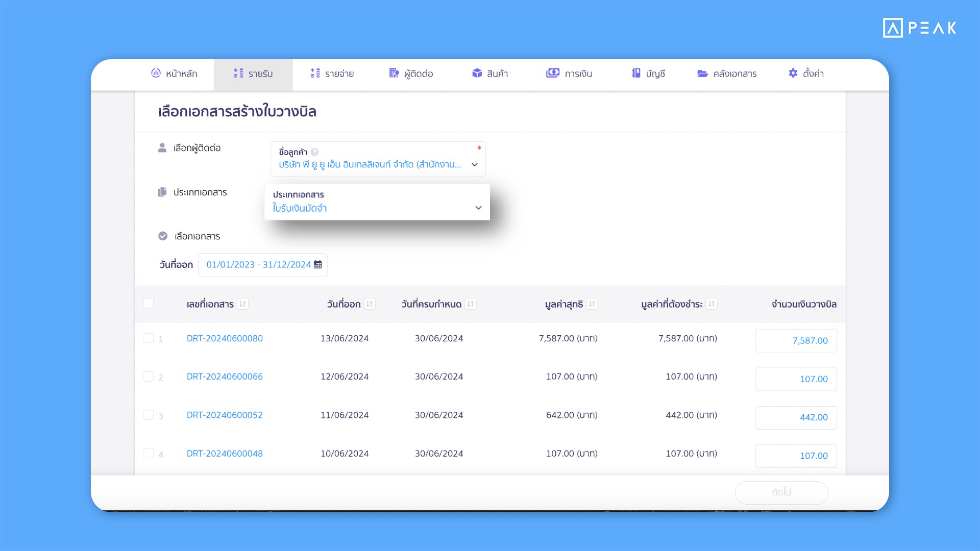This screenshot has width=980, height=551.
Task: Click the person icon beside เลือกผู้ติดต่อ
Action: tap(162, 148)
